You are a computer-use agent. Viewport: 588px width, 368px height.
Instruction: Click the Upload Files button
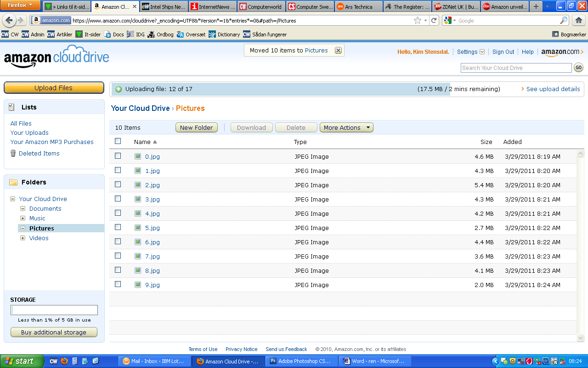[x=54, y=88]
